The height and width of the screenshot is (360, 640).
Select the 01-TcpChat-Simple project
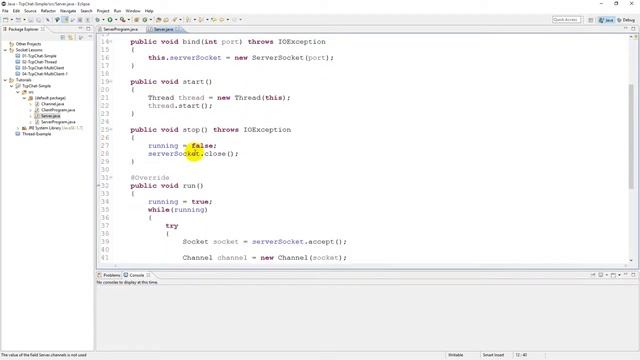[39, 56]
